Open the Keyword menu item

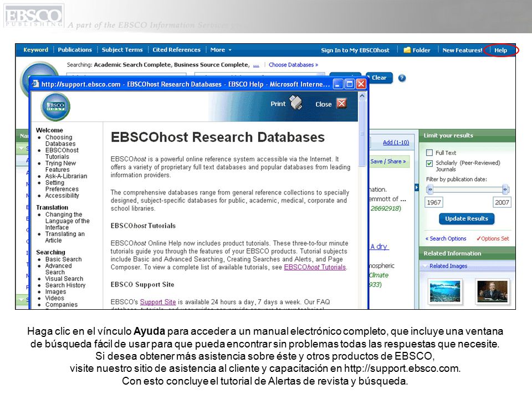click(x=35, y=50)
